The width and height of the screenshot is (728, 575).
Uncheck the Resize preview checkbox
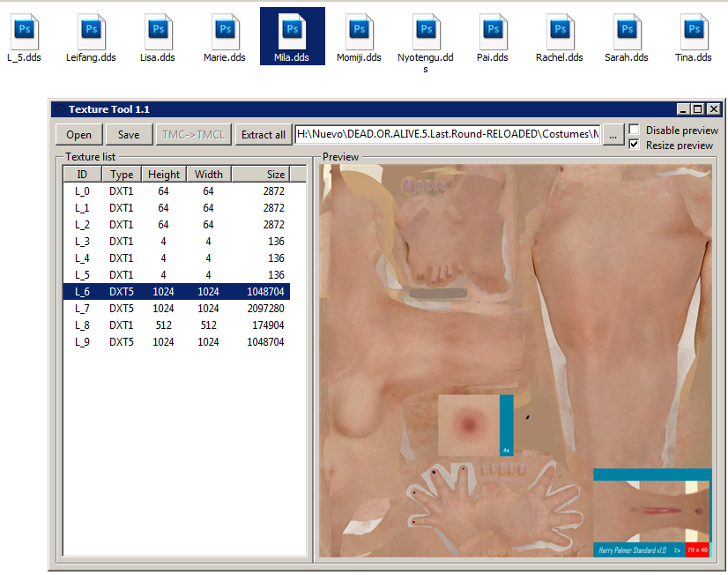634,145
